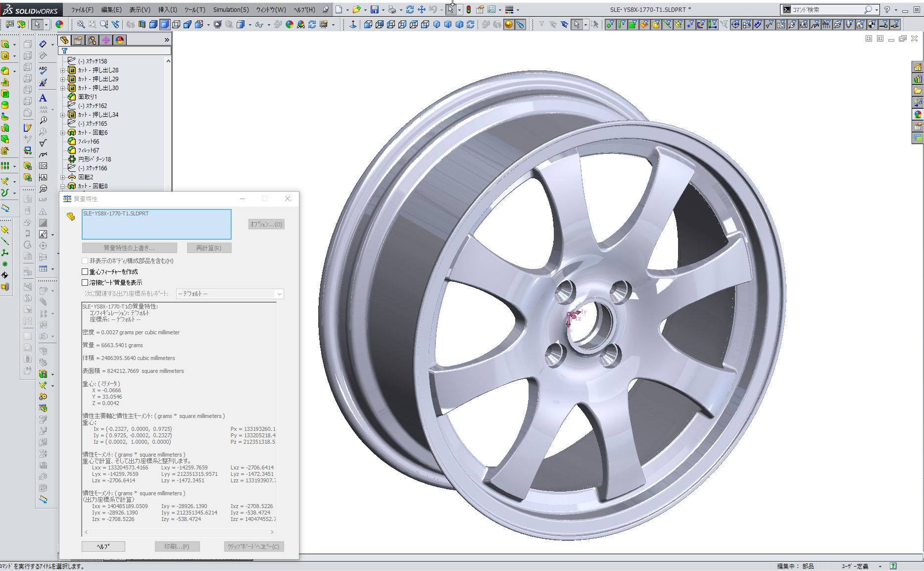Screen dimensions: 924x571
Task: Open the Simulation(S) menu
Action: click(x=231, y=9)
